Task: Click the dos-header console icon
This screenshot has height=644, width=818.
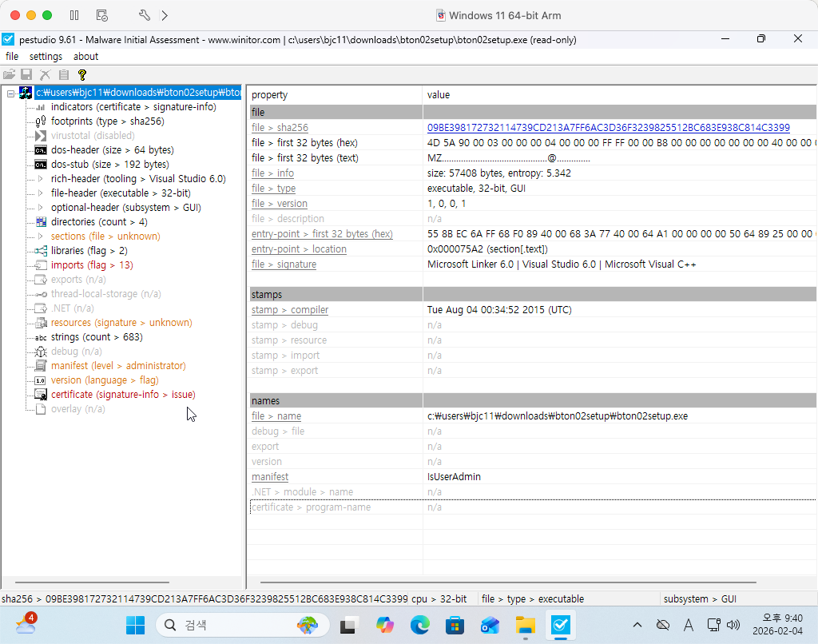Action: pos(41,150)
